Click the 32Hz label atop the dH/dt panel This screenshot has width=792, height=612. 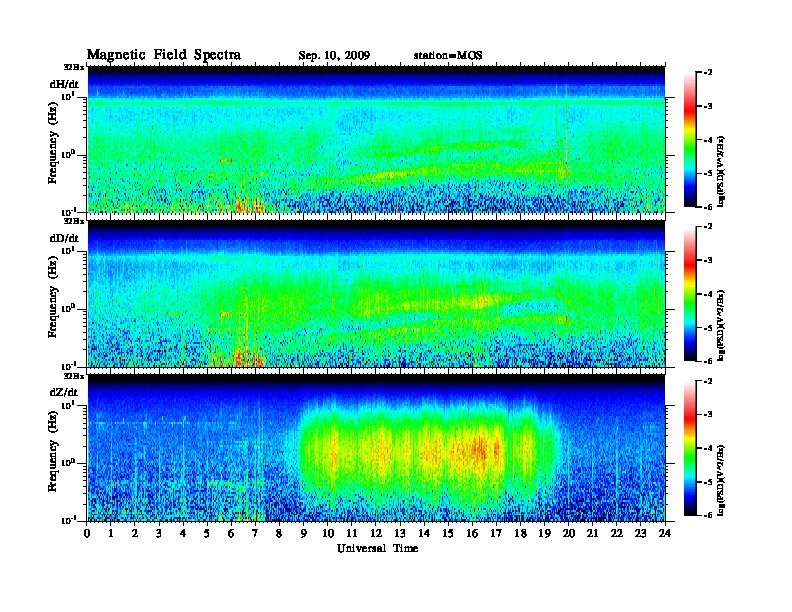[74, 67]
